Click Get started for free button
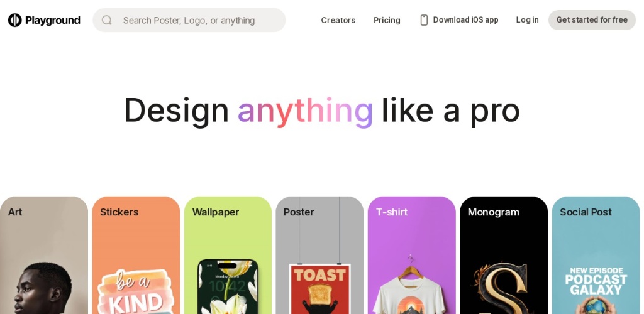The image size is (644, 314). (592, 20)
